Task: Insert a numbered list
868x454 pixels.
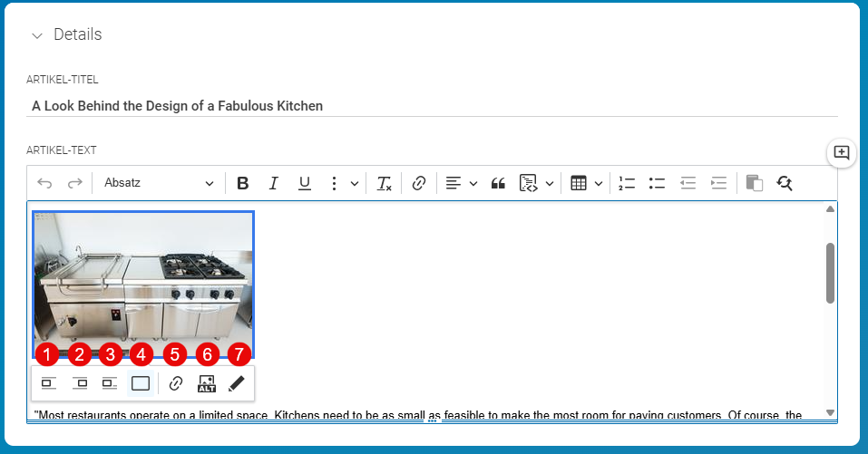Action: tap(627, 183)
